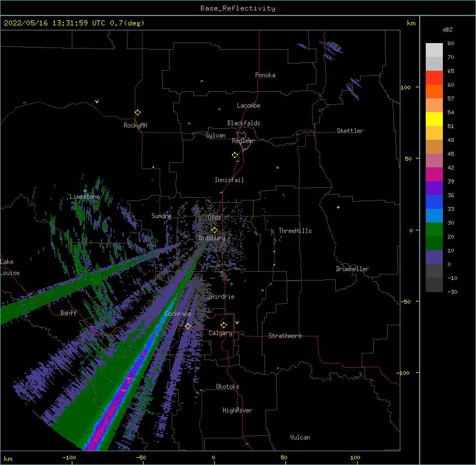This screenshot has height=465, width=476.
Task: Click the Sylvan town label
Action: tap(215, 135)
